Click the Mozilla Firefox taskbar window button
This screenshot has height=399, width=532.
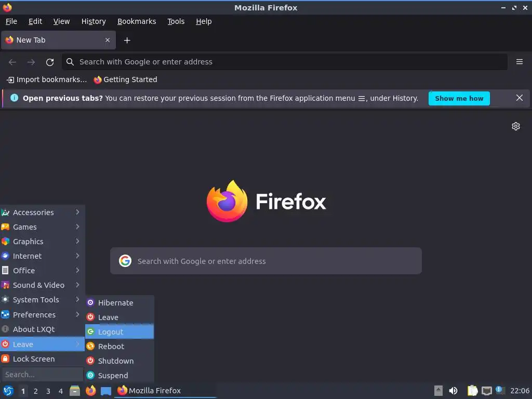[165, 391]
